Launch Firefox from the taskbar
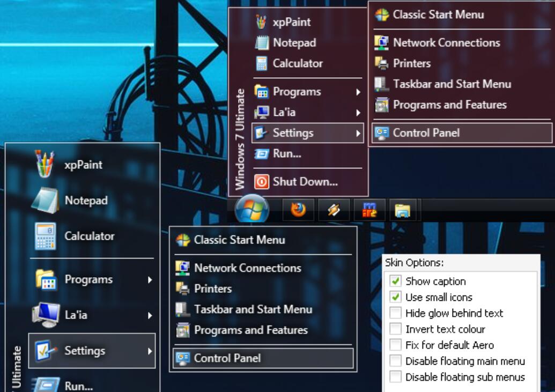The width and height of the screenshot is (555, 392). point(298,210)
